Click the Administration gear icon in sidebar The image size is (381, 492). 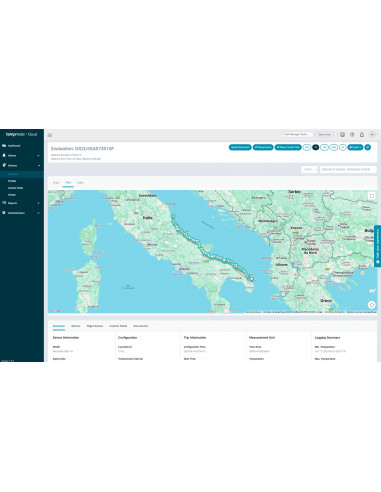point(4,213)
